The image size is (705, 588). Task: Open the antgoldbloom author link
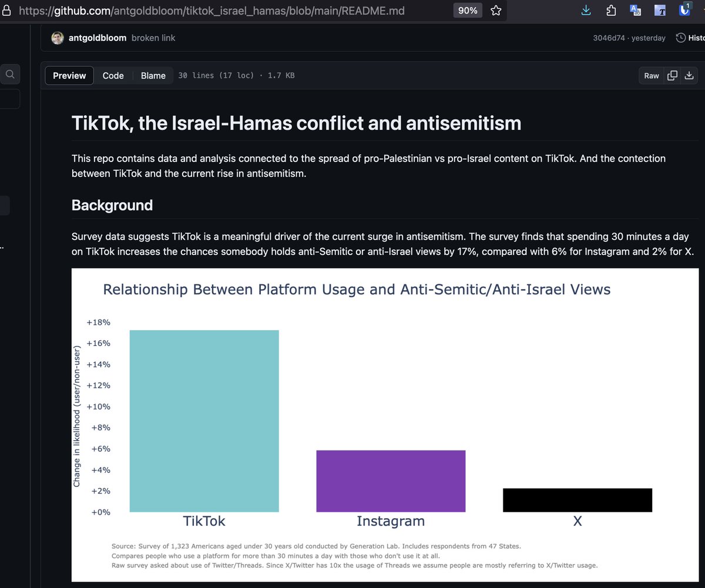coord(98,38)
